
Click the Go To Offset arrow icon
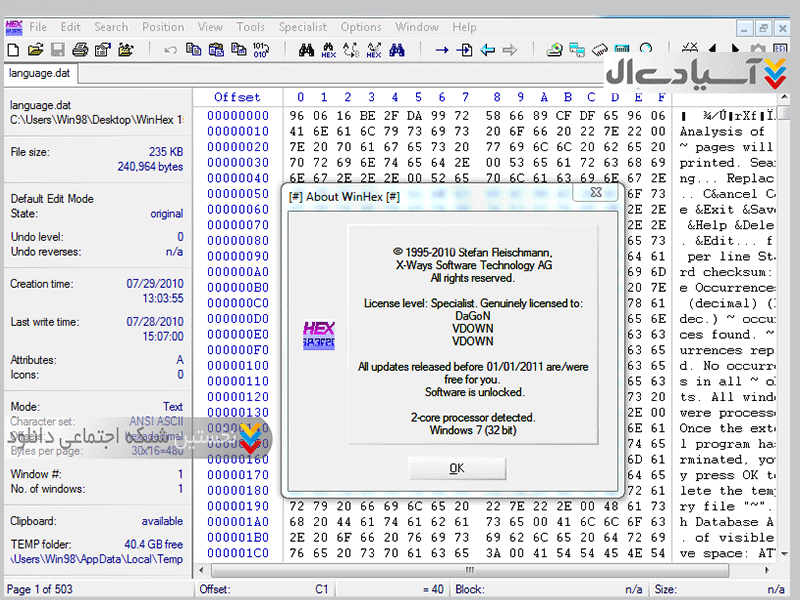coord(441,49)
